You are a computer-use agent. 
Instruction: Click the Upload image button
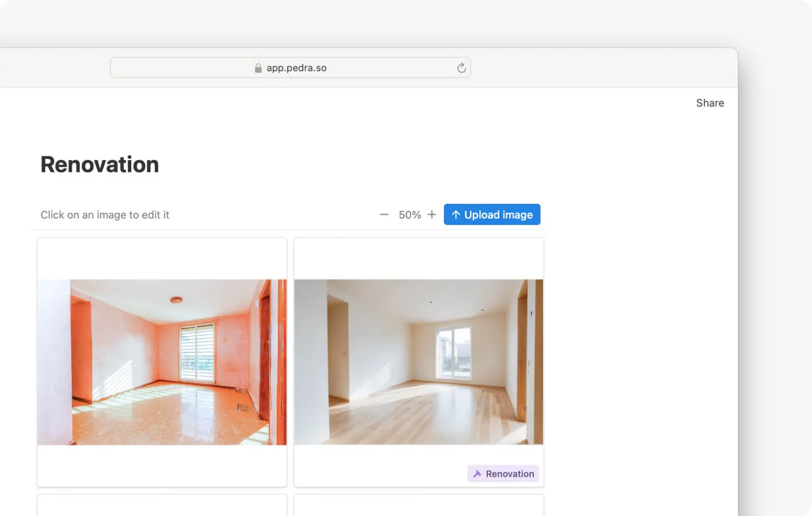[x=492, y=214]
